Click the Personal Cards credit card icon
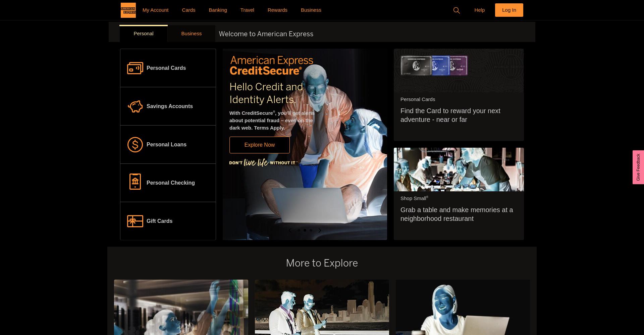The height and width of the screenshot is (335, 644). tap(135, 68)
